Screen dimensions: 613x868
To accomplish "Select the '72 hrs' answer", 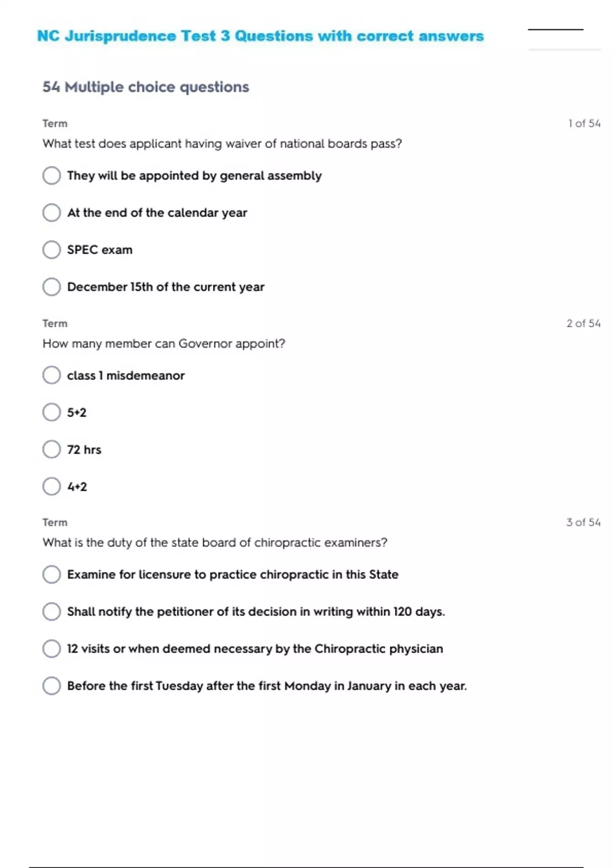I will (52, 449).
